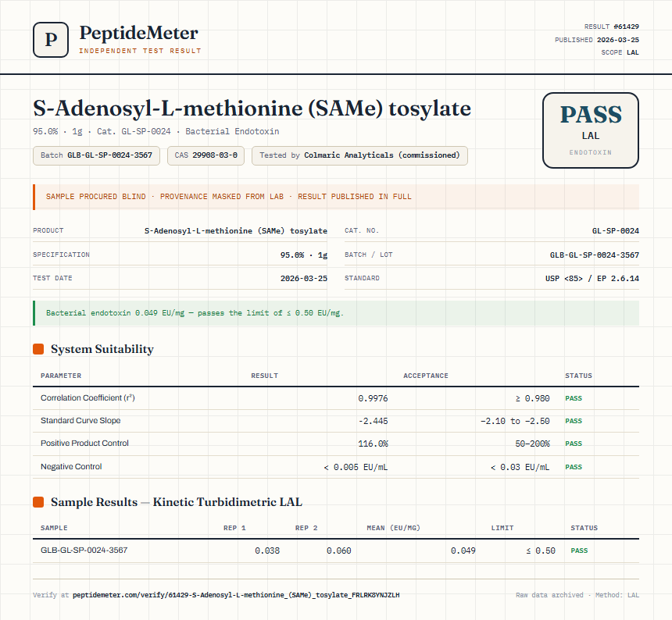Click the TEST DATE value 2026-03-25
The image size is (672, 620).
(304, 278)
